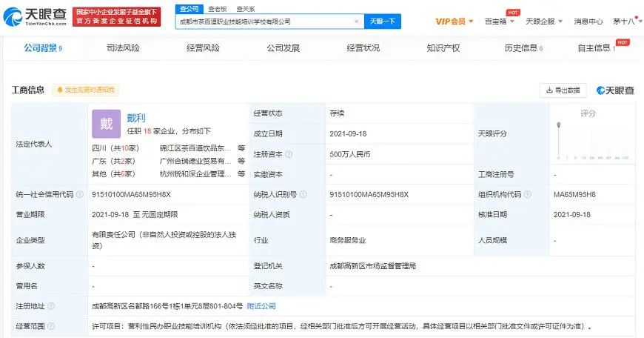Open 消息中心 message center
This screenshot has width=644, height=338.
[x=588, y=21]
